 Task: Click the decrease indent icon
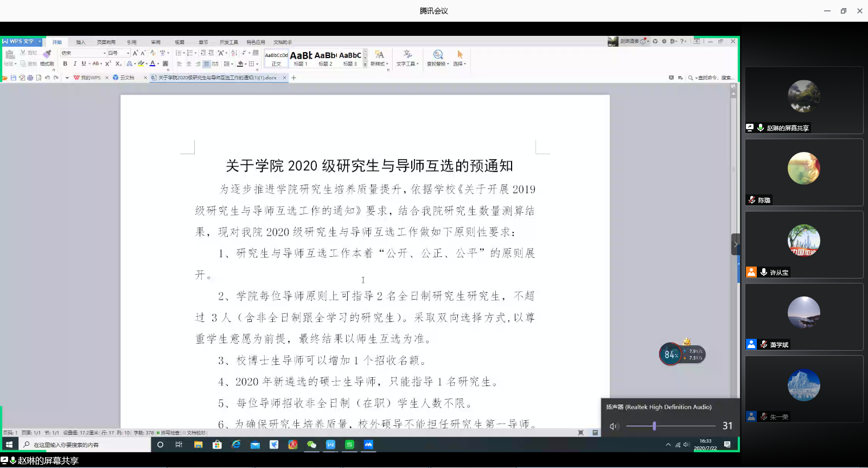tap(203, 53)
